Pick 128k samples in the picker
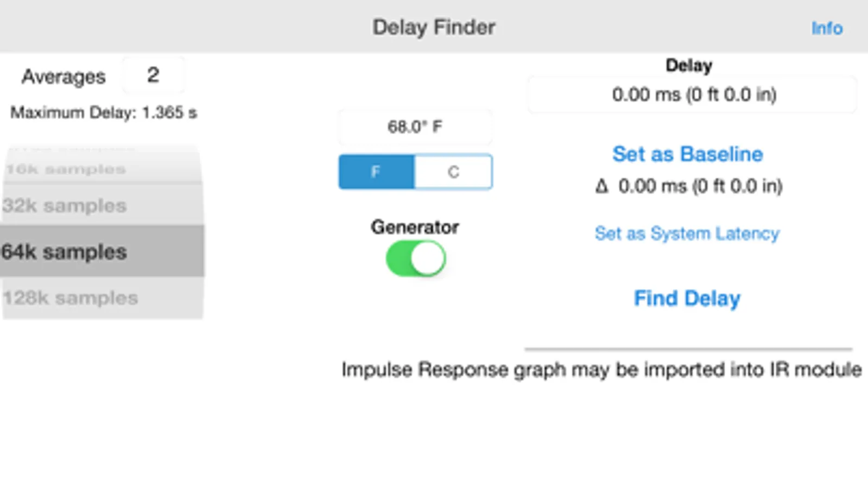Viewport: 868px width, 489px height. coord(71,298)
